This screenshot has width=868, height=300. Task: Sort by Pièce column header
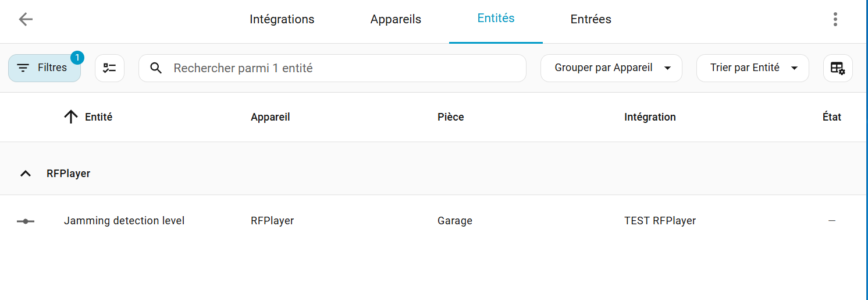(450, 117)
